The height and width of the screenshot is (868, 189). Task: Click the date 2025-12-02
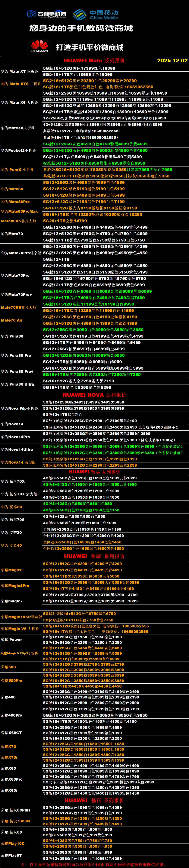pos(172,61)
